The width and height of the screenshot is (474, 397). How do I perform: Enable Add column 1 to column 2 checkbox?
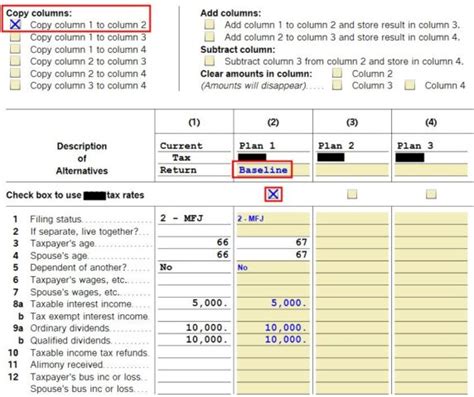pyautogui.click(x=210, y=24)
